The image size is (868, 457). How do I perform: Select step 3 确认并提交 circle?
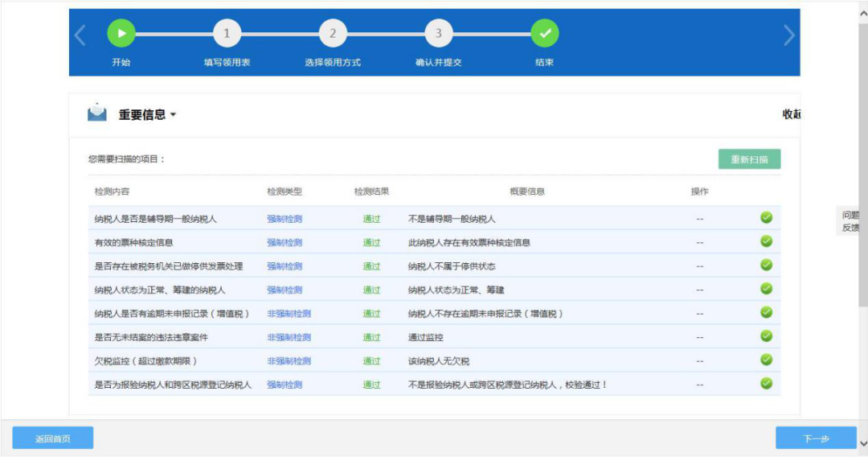click(439, 33)
